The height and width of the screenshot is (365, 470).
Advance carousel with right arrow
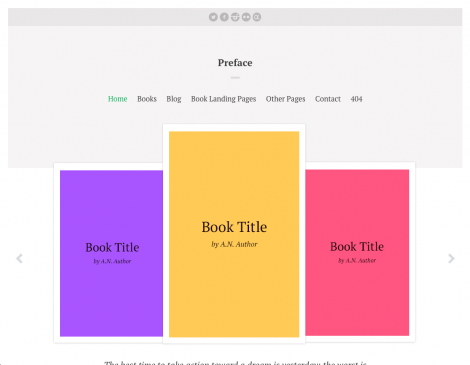click(451, 258)
